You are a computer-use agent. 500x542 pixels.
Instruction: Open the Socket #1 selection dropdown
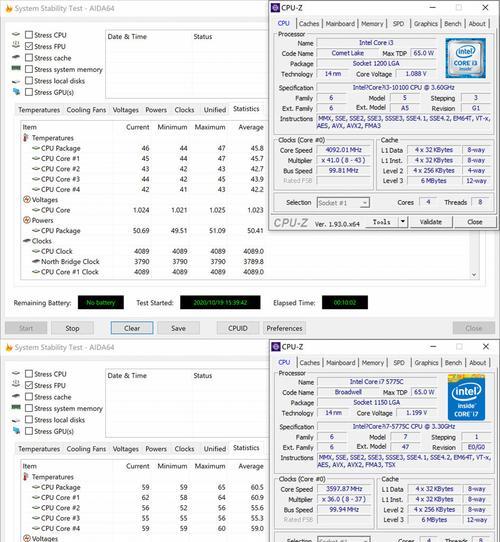[x=343, y=203]
